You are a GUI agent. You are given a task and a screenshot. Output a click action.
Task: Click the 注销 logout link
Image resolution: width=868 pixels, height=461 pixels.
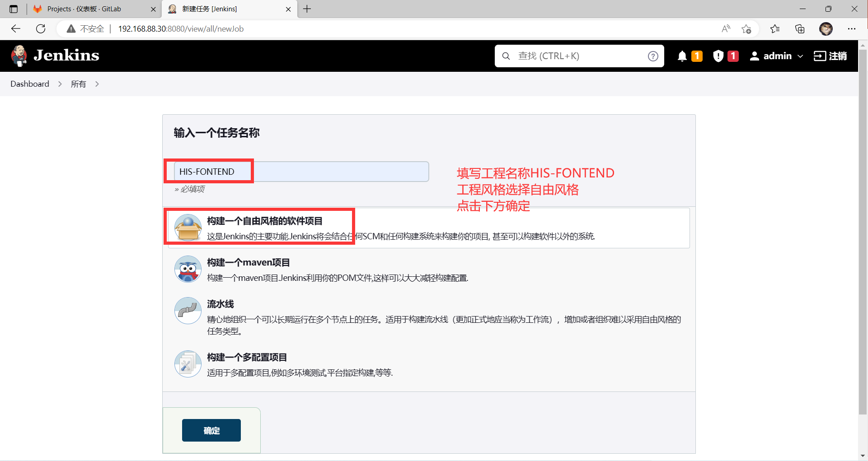(x=830, y=56)
